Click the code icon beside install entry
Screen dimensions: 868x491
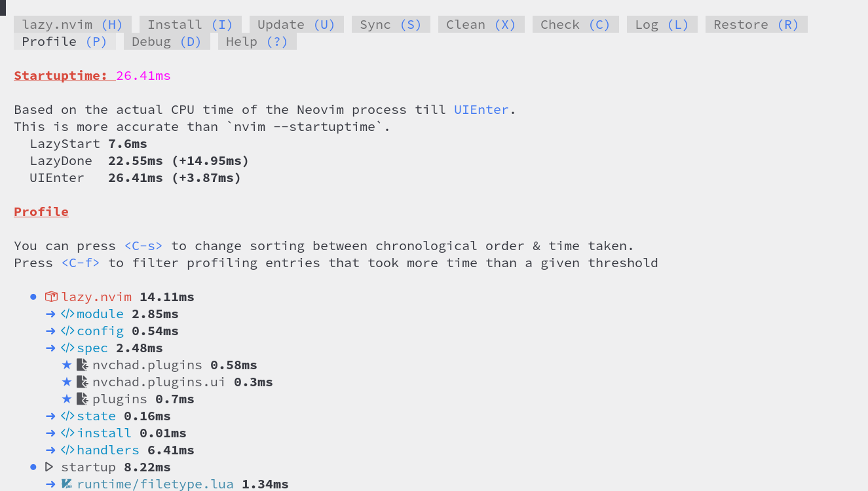(x=67, y=433)
